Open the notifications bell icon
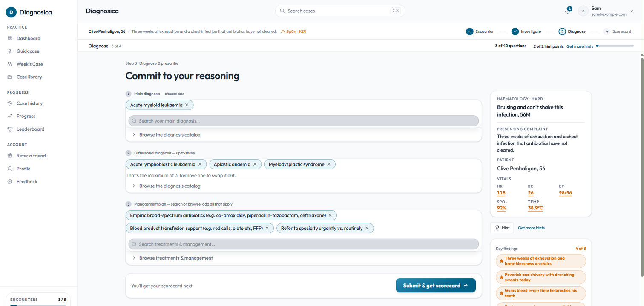Screen dimensions: 644x306 pyautogui.click(x=567, y=11)
